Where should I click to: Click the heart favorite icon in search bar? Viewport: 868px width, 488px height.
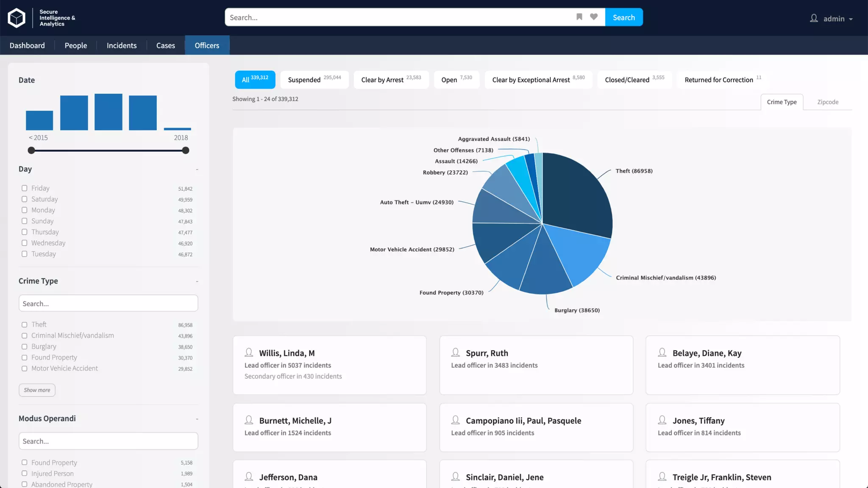[x=593, y=17]
